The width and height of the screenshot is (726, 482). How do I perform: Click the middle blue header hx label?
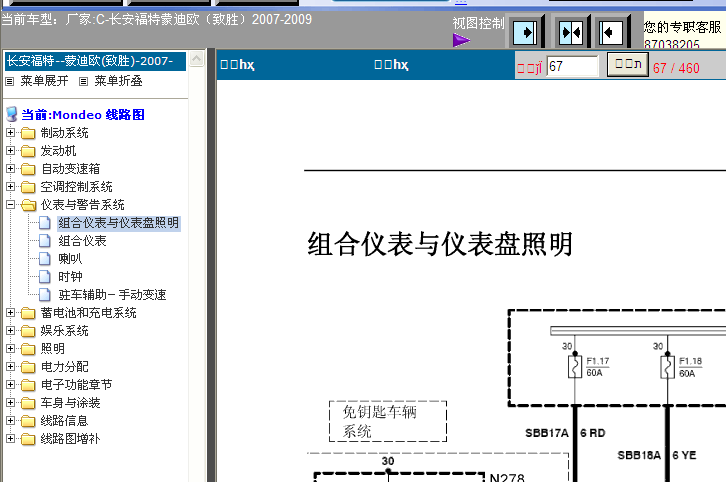(391, 65)
